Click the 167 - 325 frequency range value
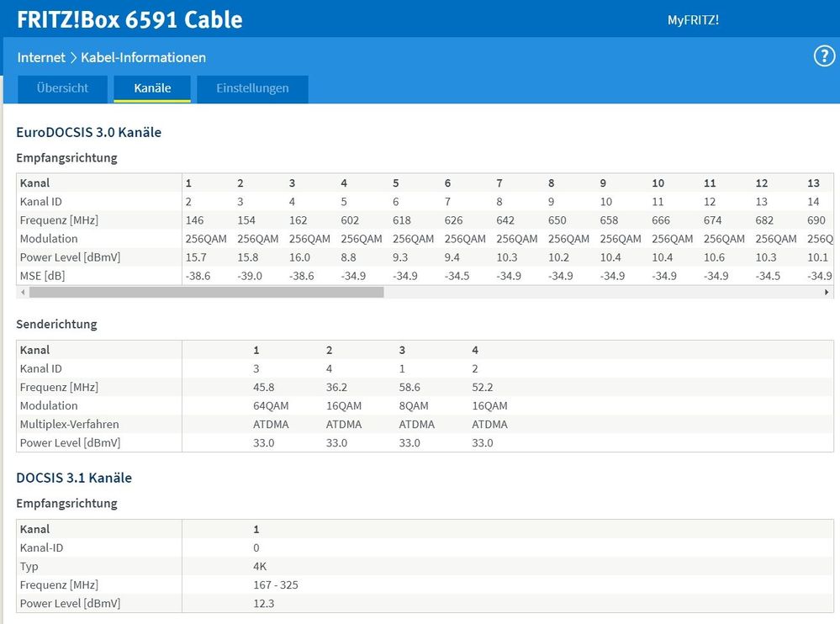This screenshot has height=624, width=840. point(276,584)
